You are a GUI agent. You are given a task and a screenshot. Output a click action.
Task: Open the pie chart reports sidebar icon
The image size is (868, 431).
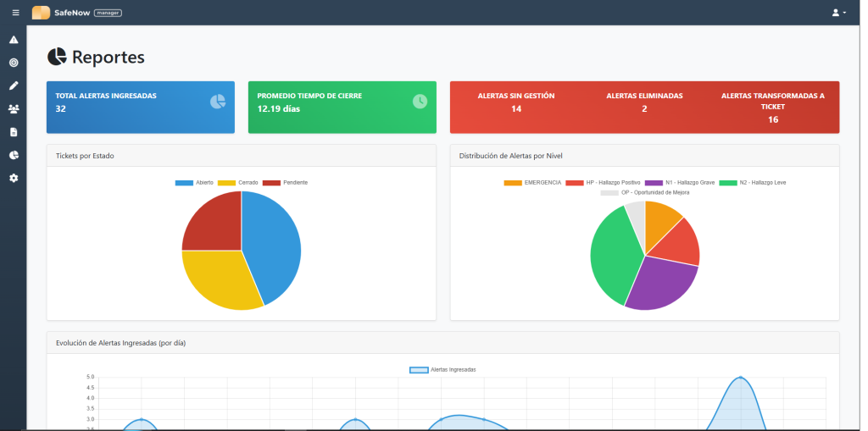tap(14, 155)
